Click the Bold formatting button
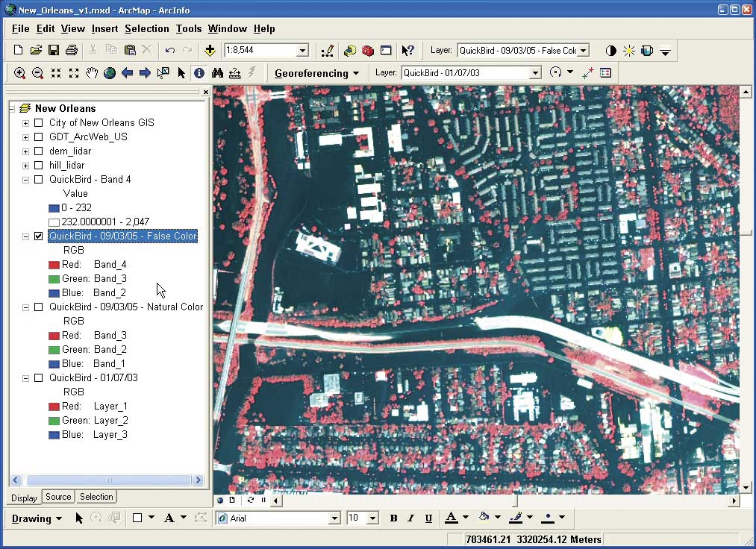Viewport: 756px width, 549px height. tap(393, 518)
